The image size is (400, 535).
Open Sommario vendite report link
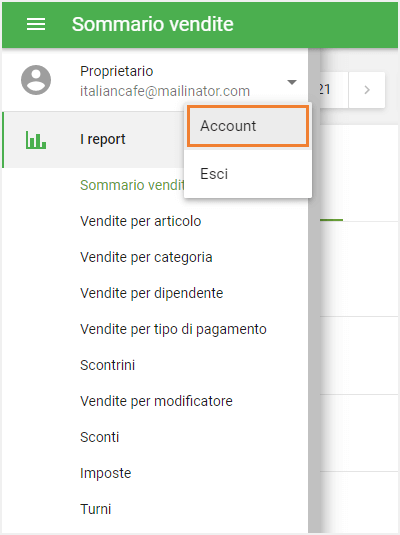click(x=132, y=185)
